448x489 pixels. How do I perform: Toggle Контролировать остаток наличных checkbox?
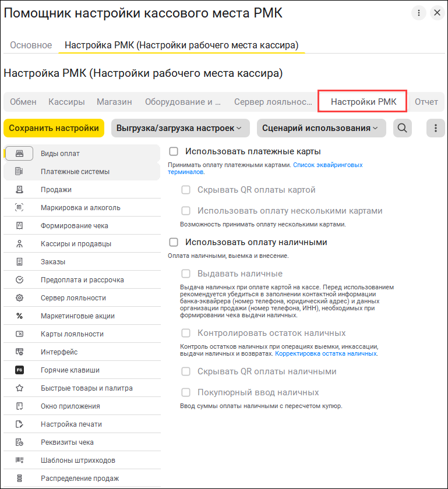pos(186,334)
